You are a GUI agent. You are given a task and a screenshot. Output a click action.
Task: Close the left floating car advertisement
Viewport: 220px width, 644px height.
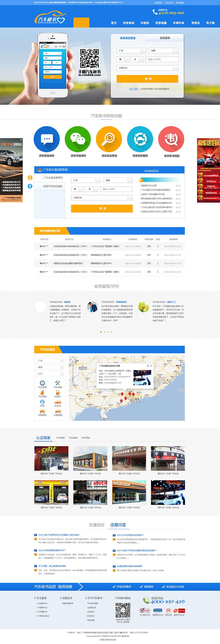(x=21, y=140)
